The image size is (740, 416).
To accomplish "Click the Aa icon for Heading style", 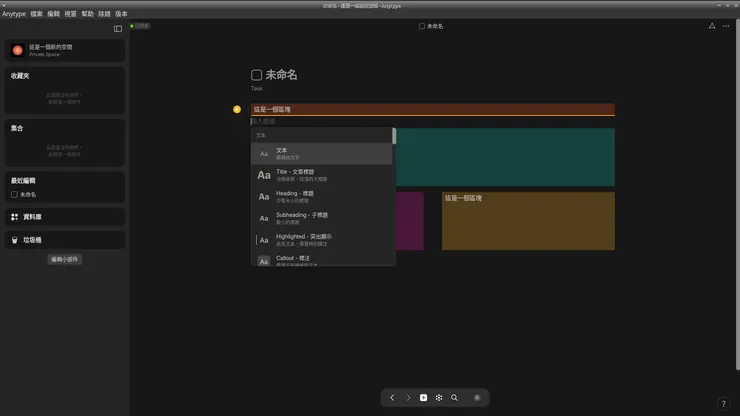I will pos(264,197).
